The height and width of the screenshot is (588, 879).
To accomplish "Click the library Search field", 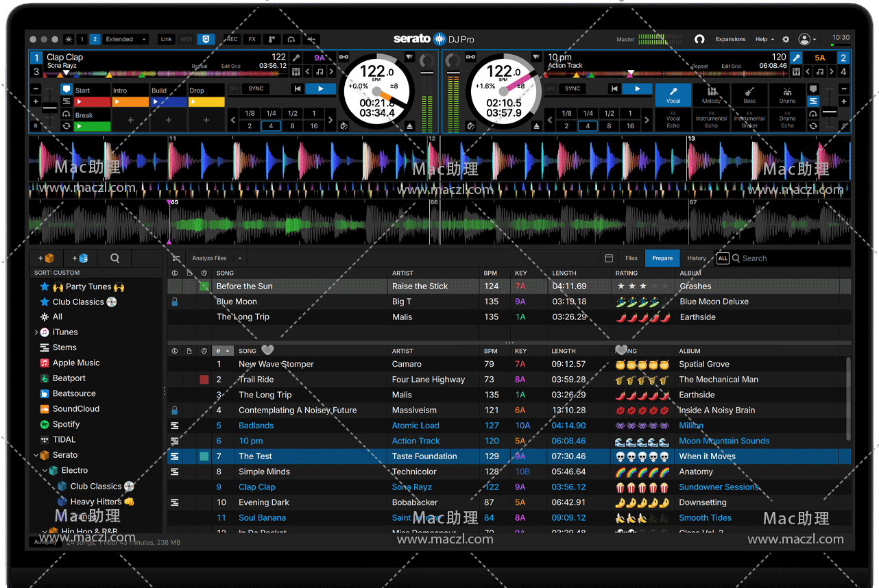I will coord(788,258).
